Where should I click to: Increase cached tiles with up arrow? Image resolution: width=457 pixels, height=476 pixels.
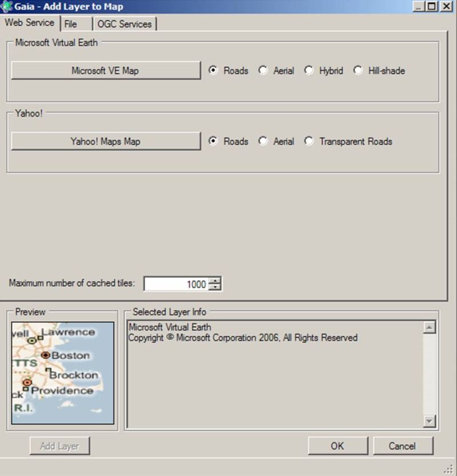click(x=215, y=281)
